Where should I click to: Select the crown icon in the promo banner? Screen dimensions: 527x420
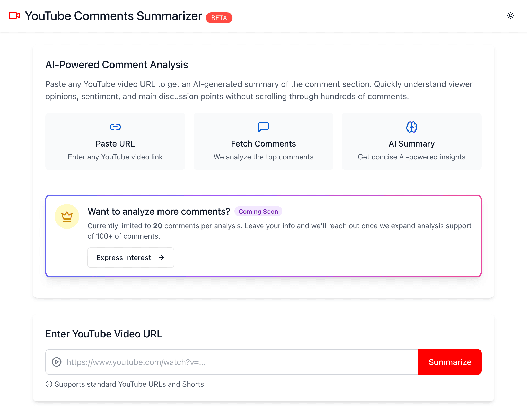[x=67, y=216]
